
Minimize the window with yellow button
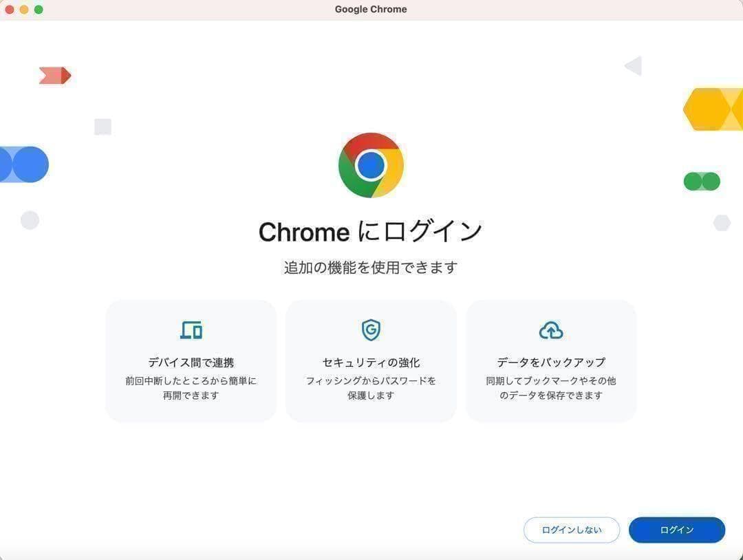24,10
